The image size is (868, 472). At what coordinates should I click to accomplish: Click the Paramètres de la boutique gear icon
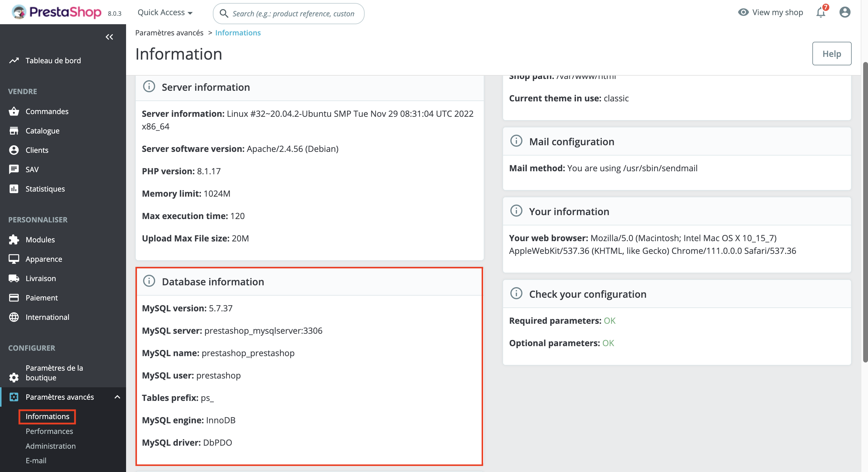14,377
